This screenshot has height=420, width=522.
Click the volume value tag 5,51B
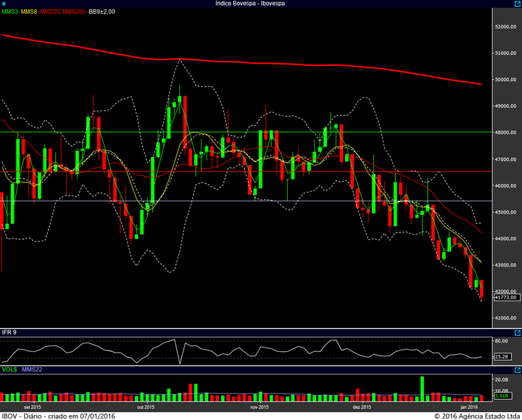pyautogui.click(x=502, y=395)
